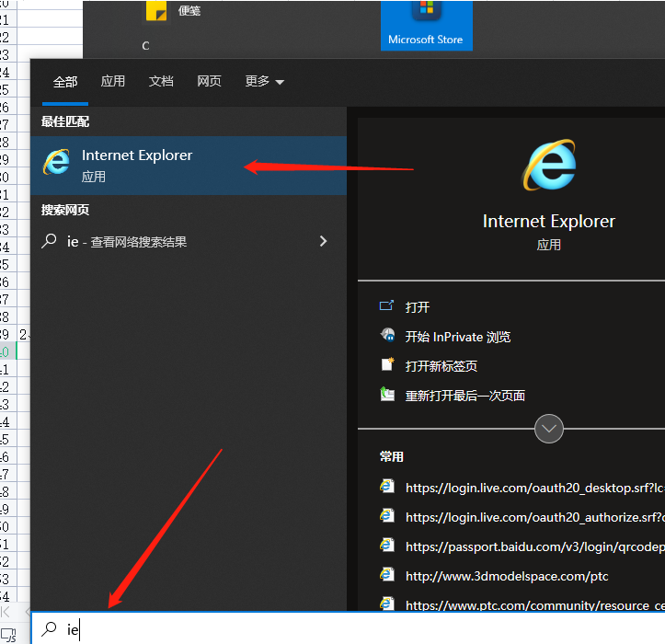Screen dimensions: 665x644
Task: Click the reopen last session icon
Action: click(x=387, y=395)
